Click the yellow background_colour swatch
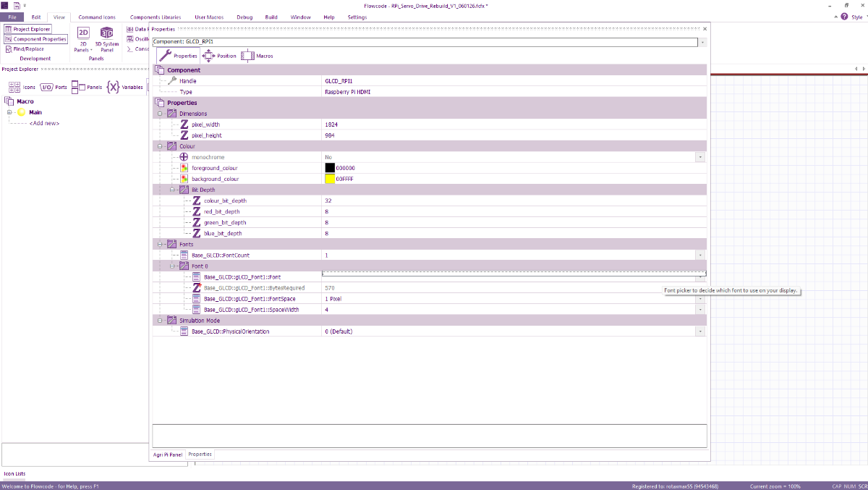868x490 pixels. tap(330, 179)
